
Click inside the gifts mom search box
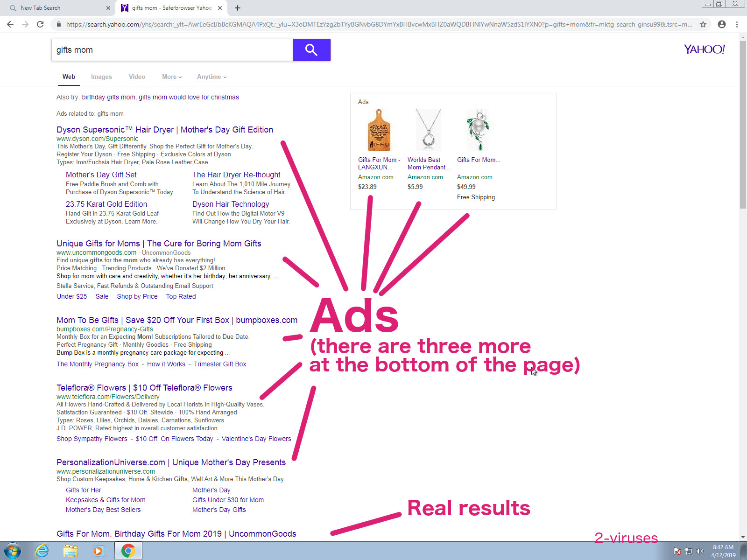[x=173, y=50]
